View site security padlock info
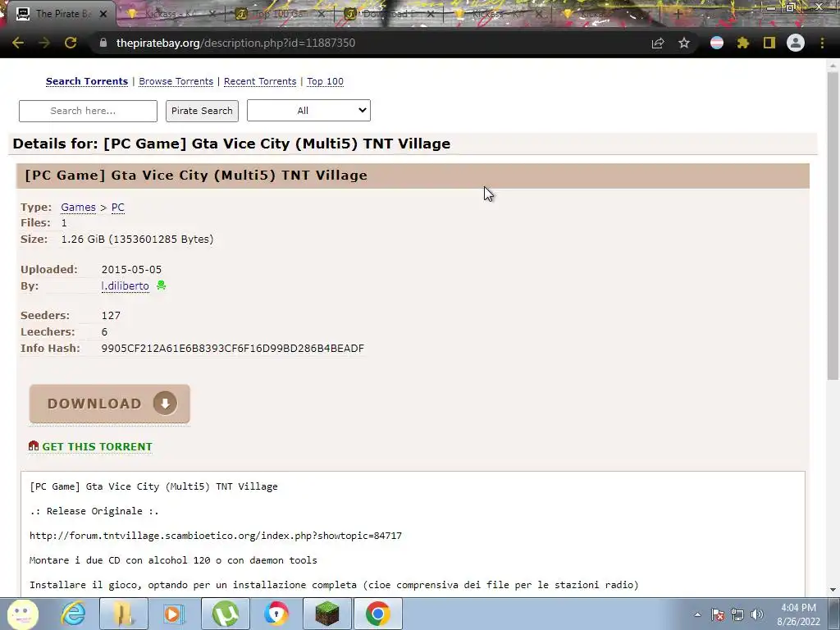This screenshot has height=630, width=840. click(x=103, y=43)
